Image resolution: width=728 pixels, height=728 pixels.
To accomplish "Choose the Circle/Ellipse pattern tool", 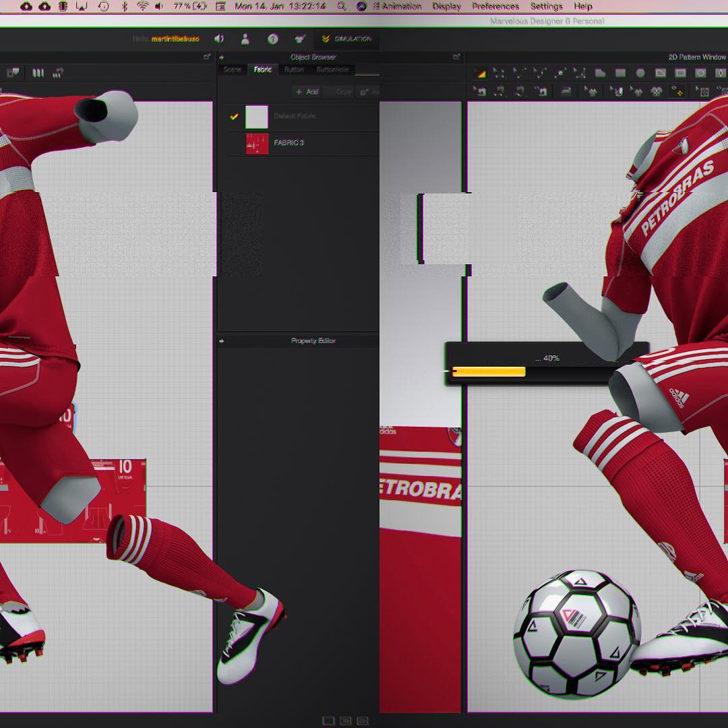I will coord(640,73).
